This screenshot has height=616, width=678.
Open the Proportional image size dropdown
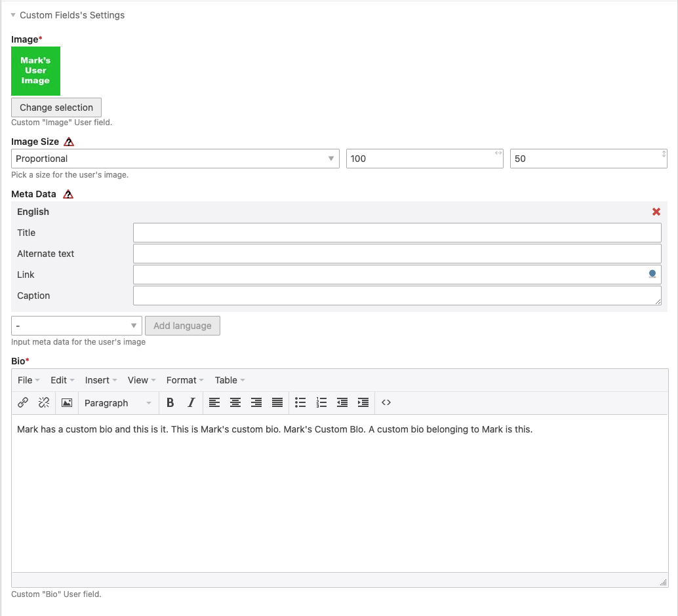175,159
